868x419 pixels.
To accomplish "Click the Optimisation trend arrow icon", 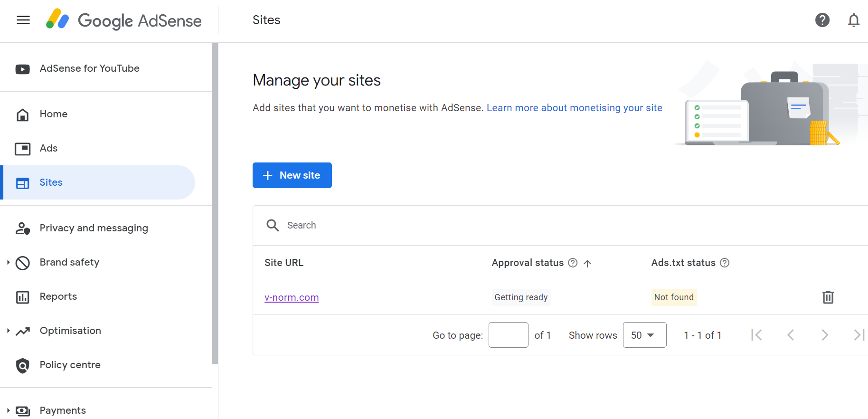I will [22, 331].
